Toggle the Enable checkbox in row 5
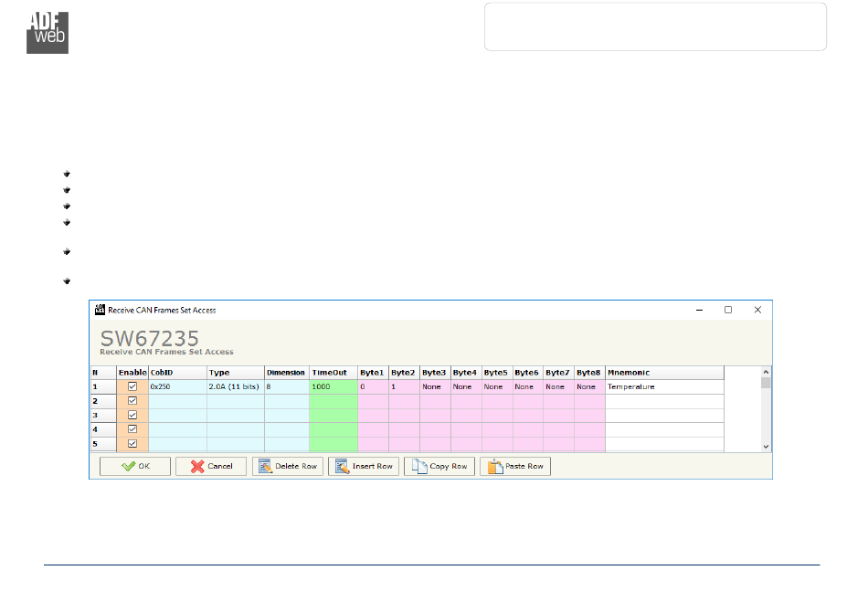 pyautogui.click(x=132, y=443)
